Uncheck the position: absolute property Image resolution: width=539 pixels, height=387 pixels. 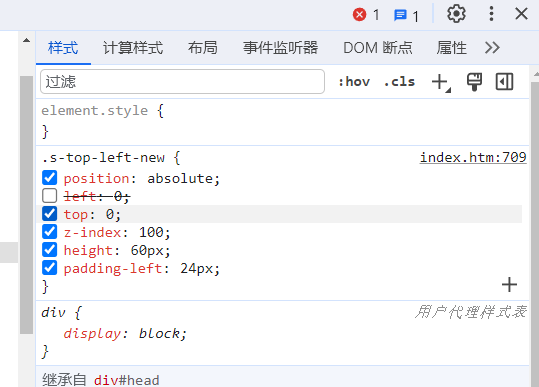click(50, 178)
